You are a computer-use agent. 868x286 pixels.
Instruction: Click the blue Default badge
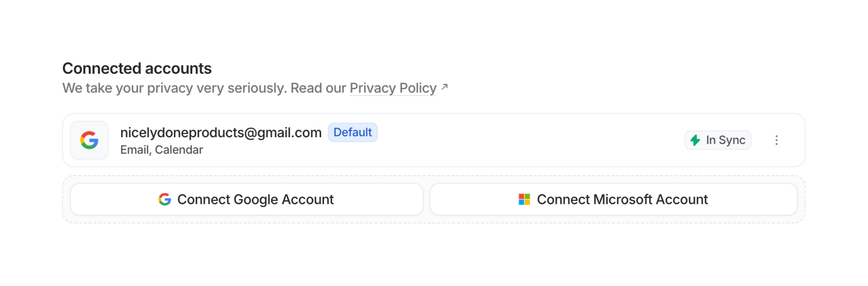352,132
